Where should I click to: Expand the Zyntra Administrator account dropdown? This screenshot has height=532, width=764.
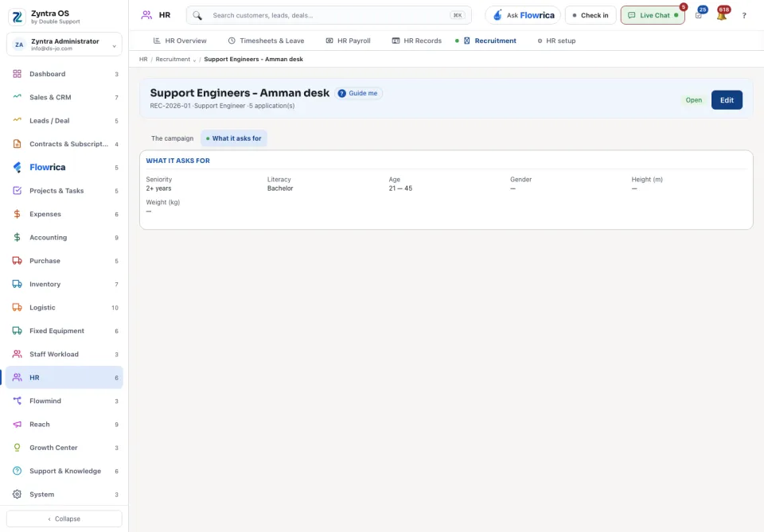click(64, 45)
